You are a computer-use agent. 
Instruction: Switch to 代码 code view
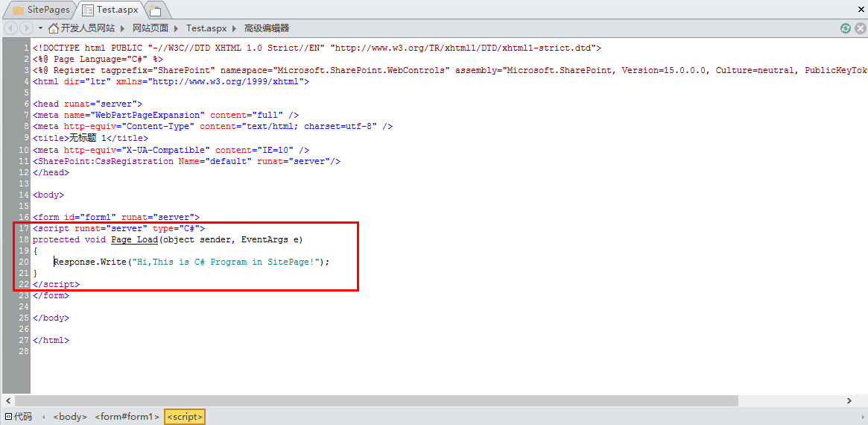(19, 417)
